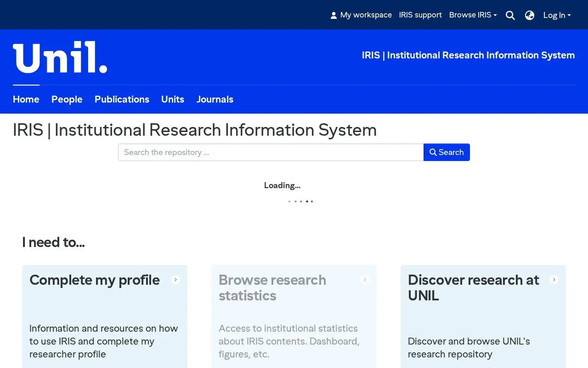Screen dimensions: 588x368
Task: Expand the Browse IRIS dropdown
Action: click(x=473, y=15)
